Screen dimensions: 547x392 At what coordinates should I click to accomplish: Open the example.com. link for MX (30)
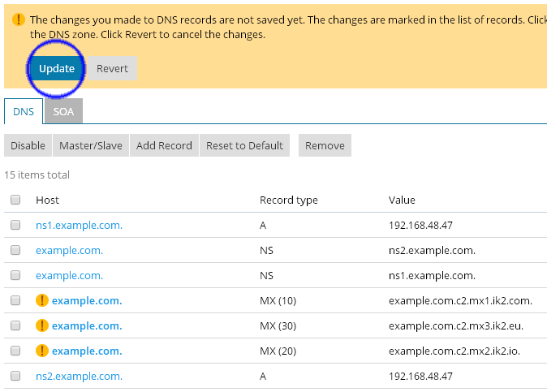(87, 325)
